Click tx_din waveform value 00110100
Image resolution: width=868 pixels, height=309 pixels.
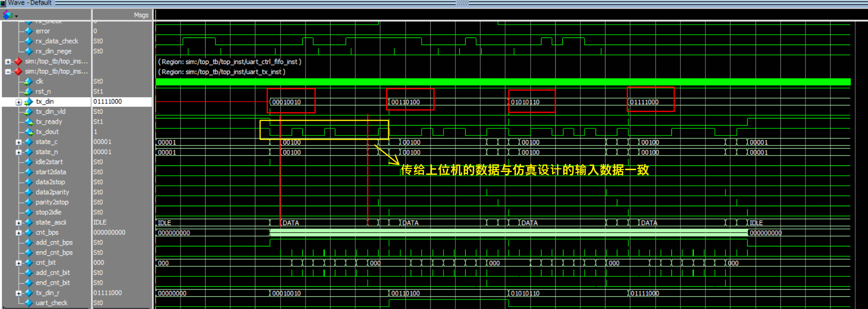pyautogui.click(x=406, y=102)
